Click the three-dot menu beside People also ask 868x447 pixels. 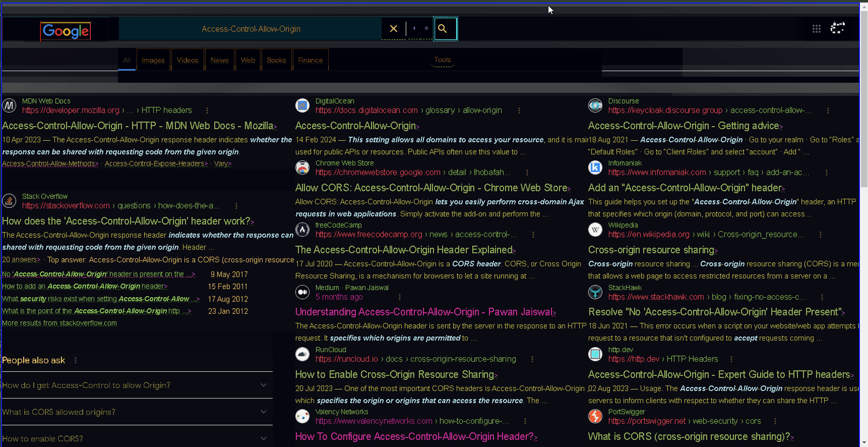(76, 360)
